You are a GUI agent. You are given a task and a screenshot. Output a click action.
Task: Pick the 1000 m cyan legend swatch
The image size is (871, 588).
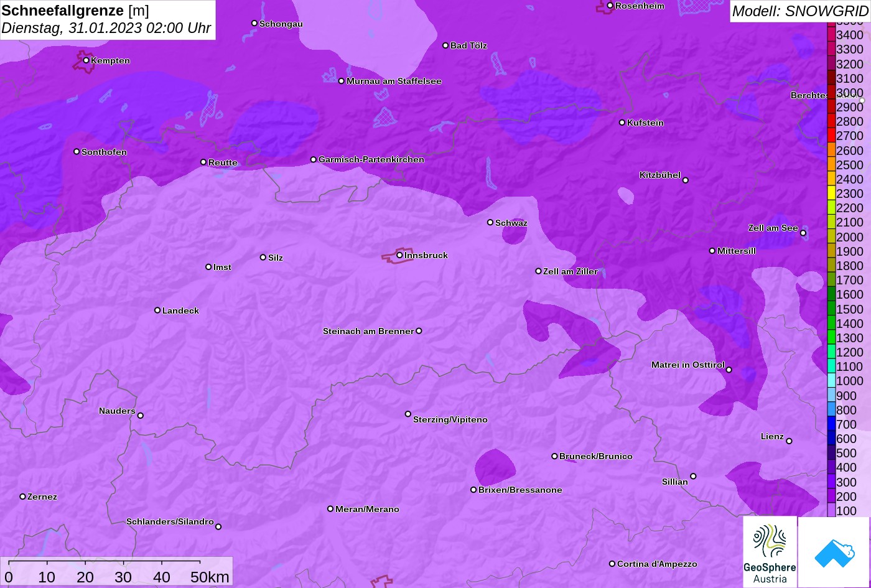click(831, 381)
